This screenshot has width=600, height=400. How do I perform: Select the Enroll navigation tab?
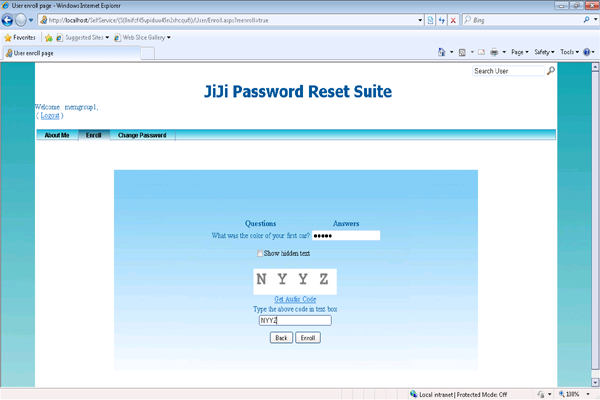(94, 135)
